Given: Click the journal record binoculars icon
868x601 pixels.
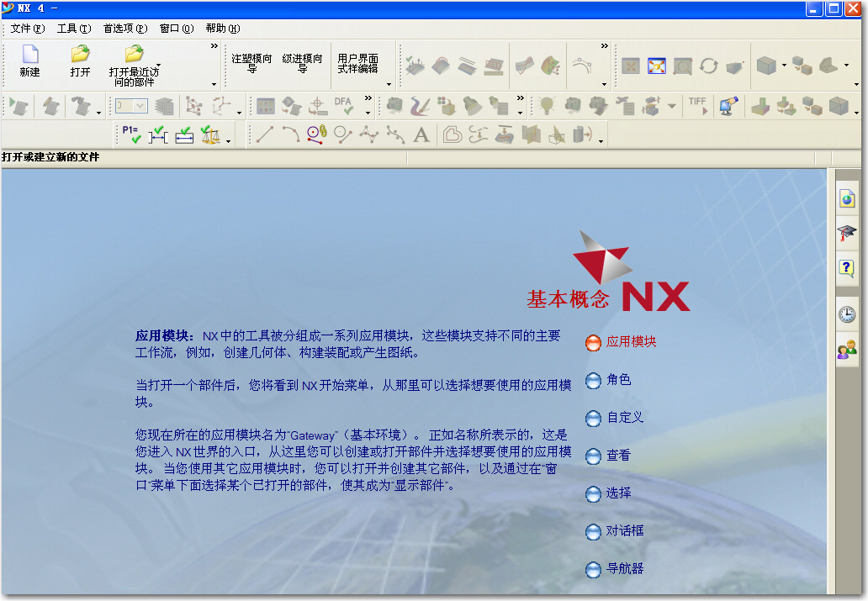Looking at the screenshot, I should tap(81, 106).
